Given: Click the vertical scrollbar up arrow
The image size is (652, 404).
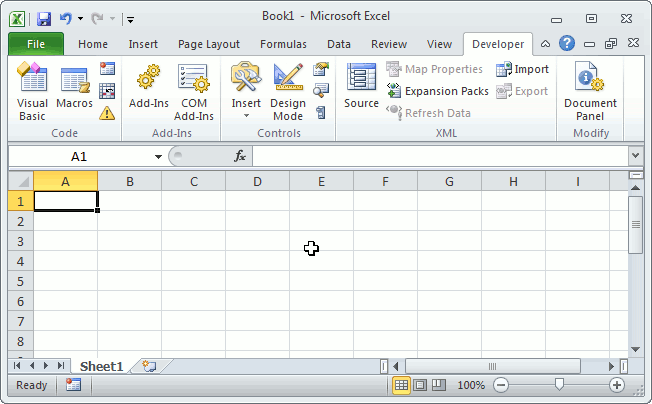Looking at the screenshot, I should pos(635,188).
